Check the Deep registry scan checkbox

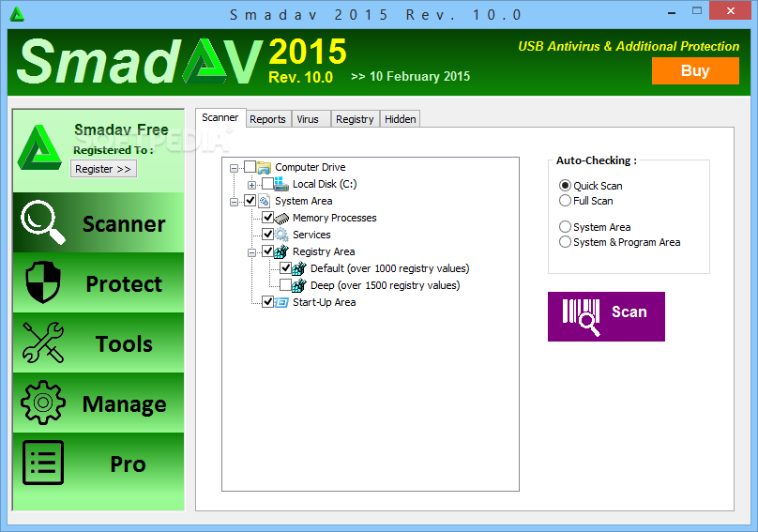click(x=285, y=285)
